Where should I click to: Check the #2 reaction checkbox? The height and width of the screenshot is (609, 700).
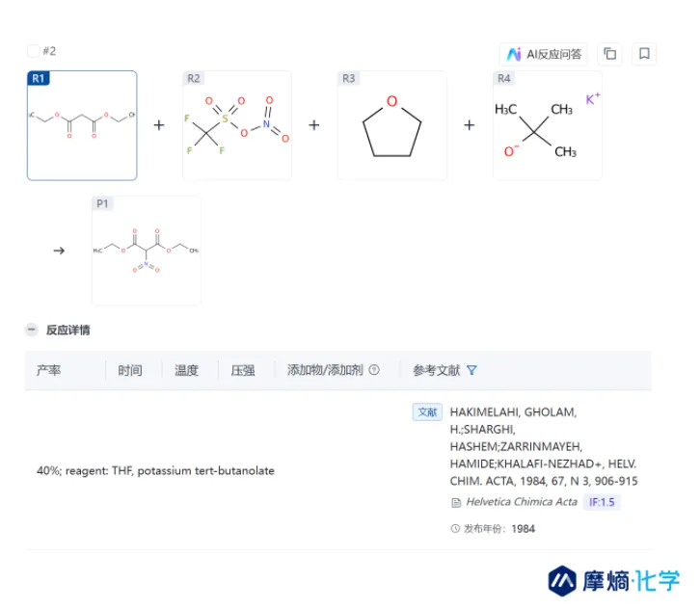(34, 51)
